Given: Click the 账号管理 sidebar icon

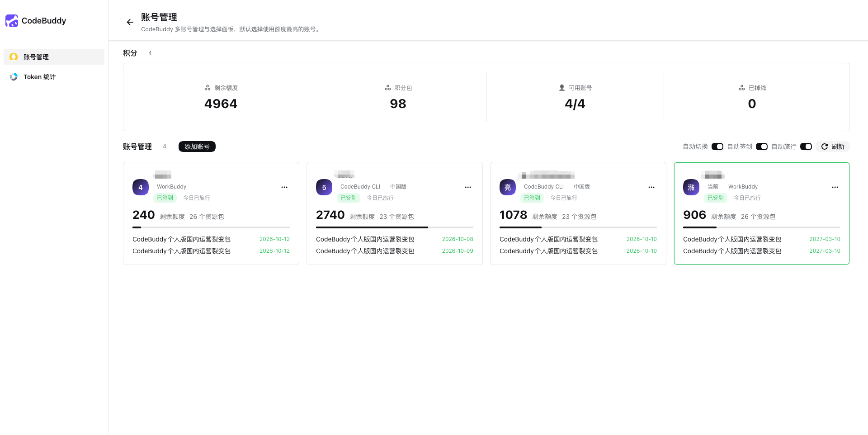Looking at the screenshot, I should pos(14,57).
